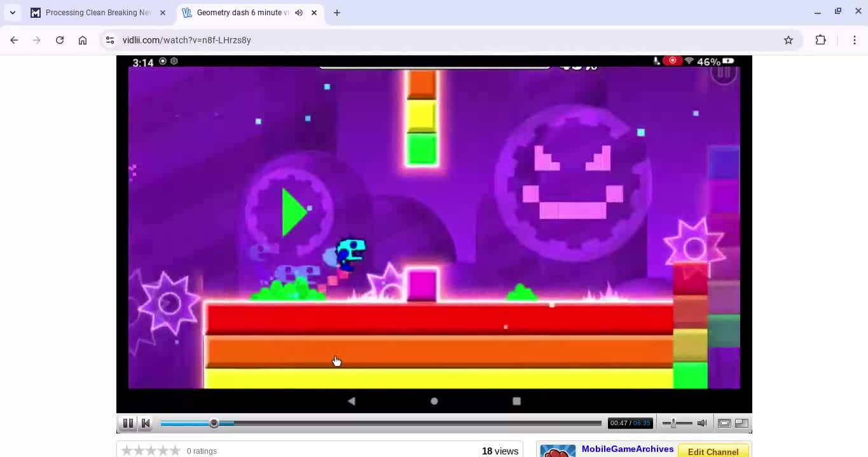Image resolution: width=868 pixels, height=457 pixels.
Task: Switch the player to wide mode
Action: 724,423
